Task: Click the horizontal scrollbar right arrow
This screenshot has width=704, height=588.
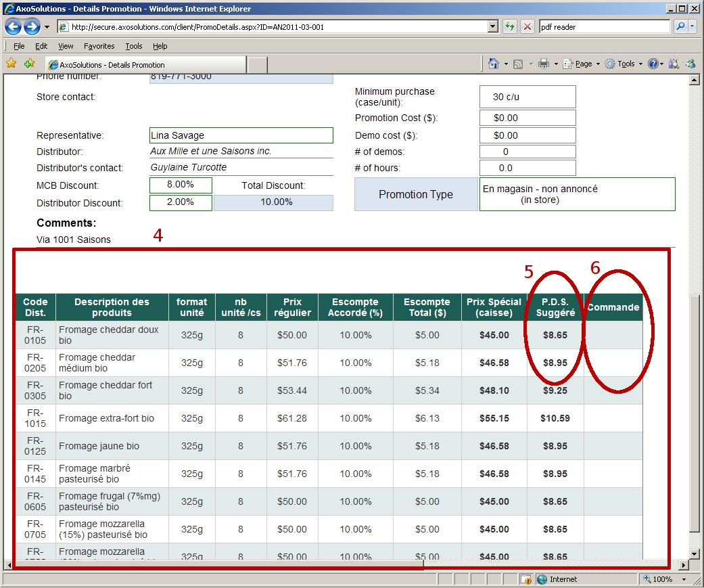Action: 683,564
